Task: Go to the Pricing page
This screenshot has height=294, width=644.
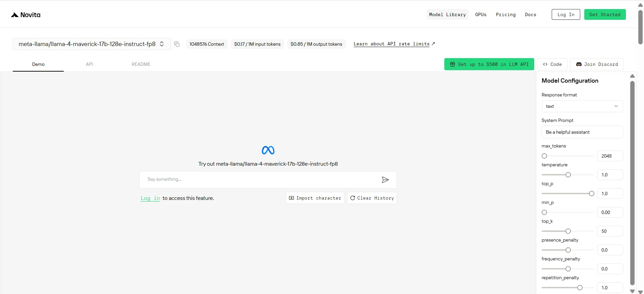Action: click(506, 14)
